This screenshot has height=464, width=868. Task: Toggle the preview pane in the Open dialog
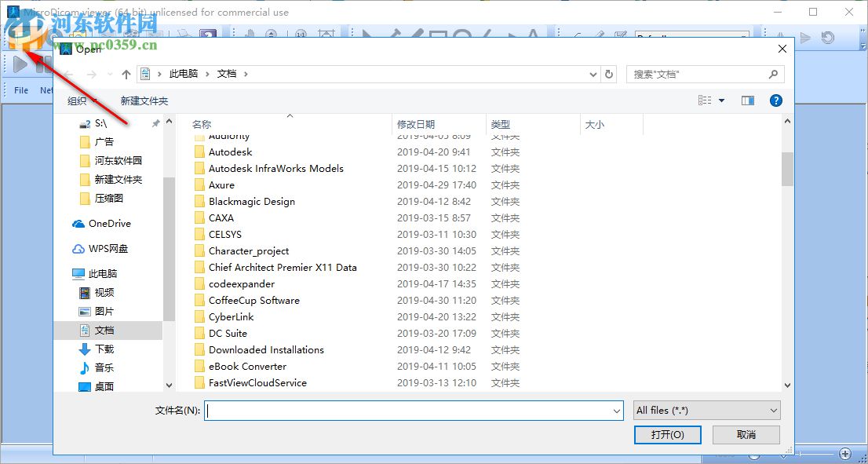click(747, 100)
